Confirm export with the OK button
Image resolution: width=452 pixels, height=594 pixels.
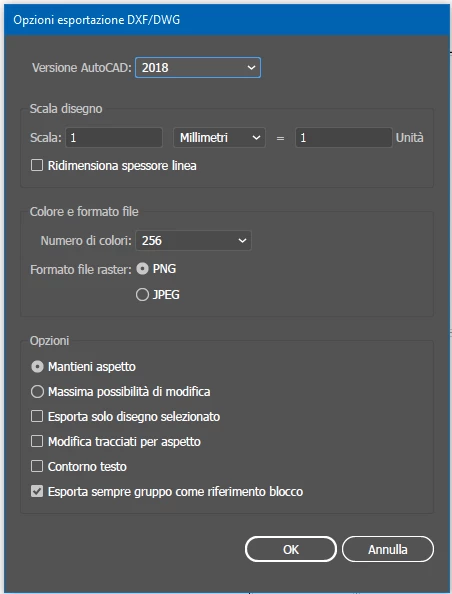pyautogui.click(x=291, y=549)
